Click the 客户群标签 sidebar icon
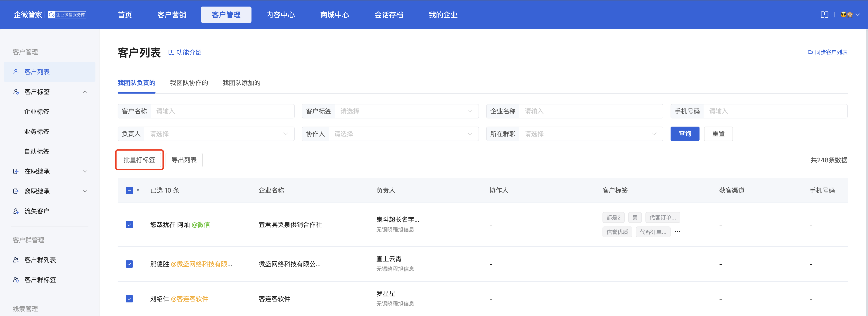Viewport: 868px width, 316px height. (x=16, y=280)
